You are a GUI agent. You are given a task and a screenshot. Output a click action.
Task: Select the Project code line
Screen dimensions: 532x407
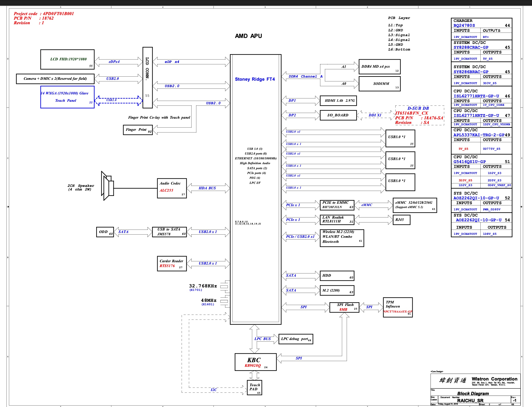tap(44, 14)
